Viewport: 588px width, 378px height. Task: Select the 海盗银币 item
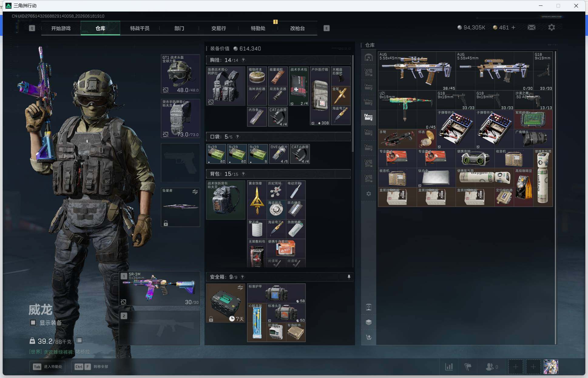click(276, 210)
